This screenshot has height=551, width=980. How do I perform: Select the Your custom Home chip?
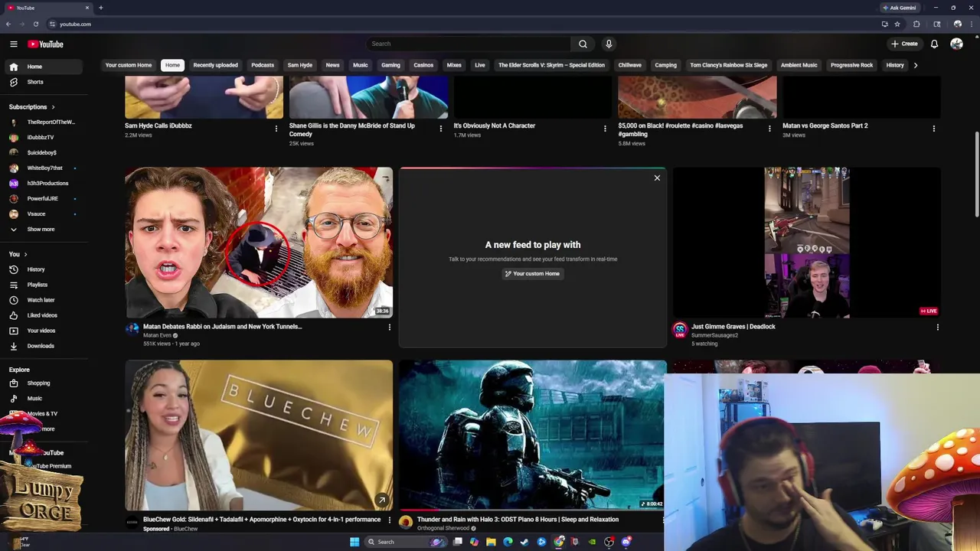point(129,65)
